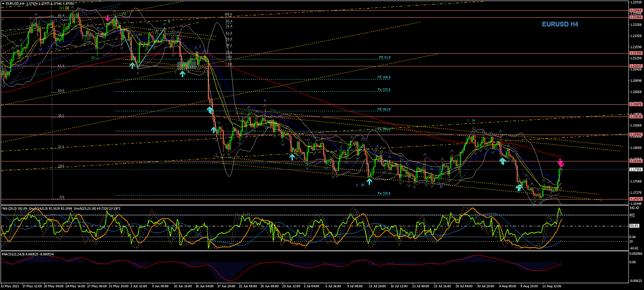The height and width of the screenshot is (290, 644).
Task: Click the magenta down arrow on the late-May high
Action: click(108, 19)
